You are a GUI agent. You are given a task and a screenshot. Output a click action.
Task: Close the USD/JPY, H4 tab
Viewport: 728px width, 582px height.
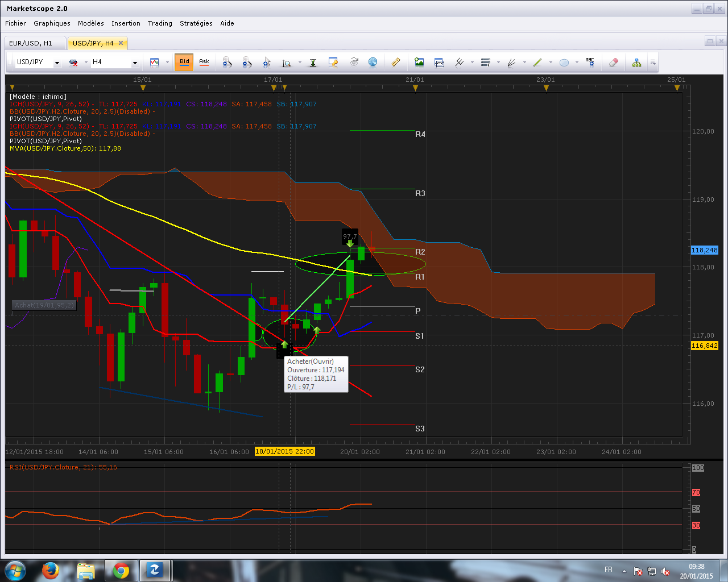(x=121, y=43)
